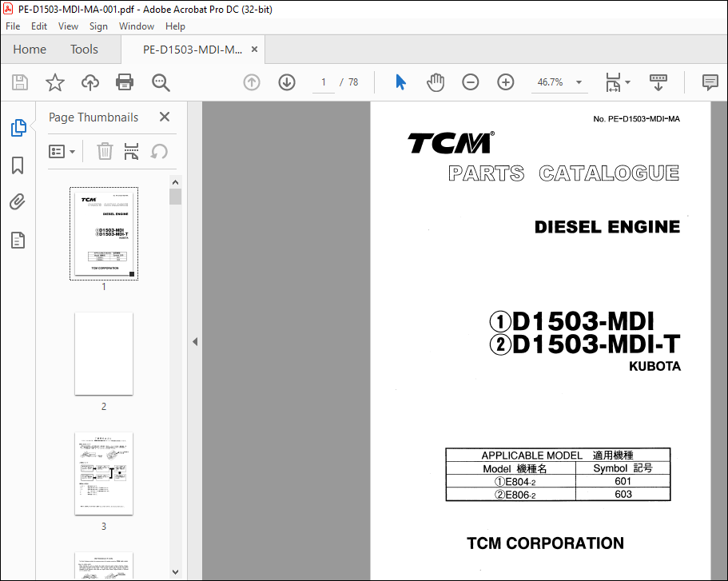Viewport: 728px width, 581px height.
Task: Print the document with printer icon
Action: (x=125, y=82)
